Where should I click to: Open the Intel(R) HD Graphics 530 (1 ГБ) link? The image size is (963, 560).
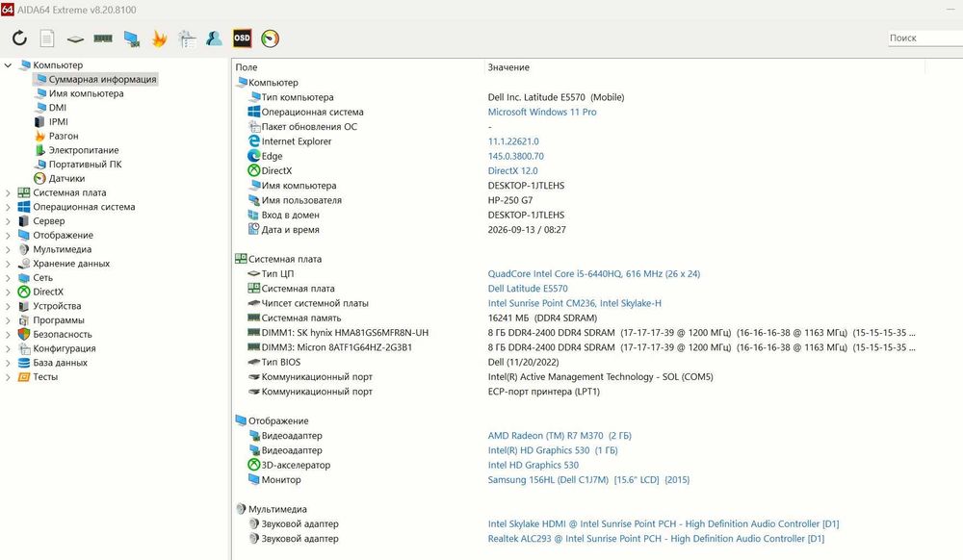553,450
